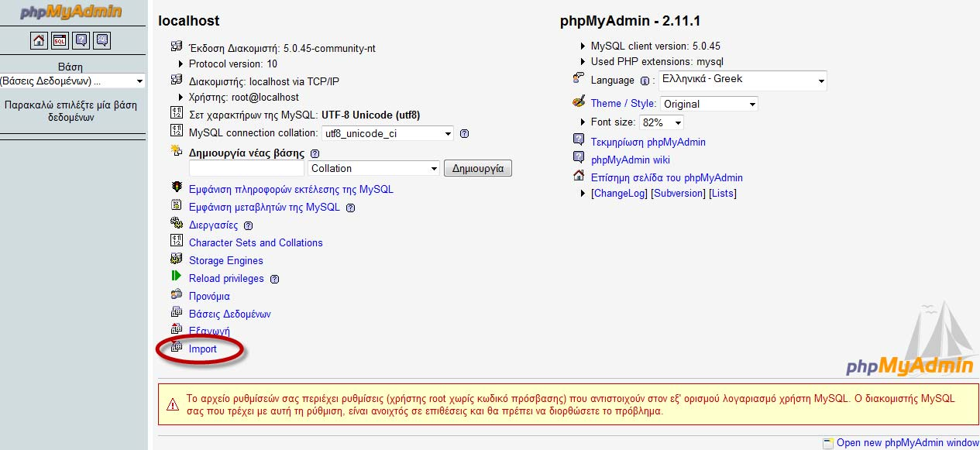Click the Τεκμηρίωση phpMyAdmin documentation icon
Viewport: 980px width, 450px height.
[x=579, y=140]
